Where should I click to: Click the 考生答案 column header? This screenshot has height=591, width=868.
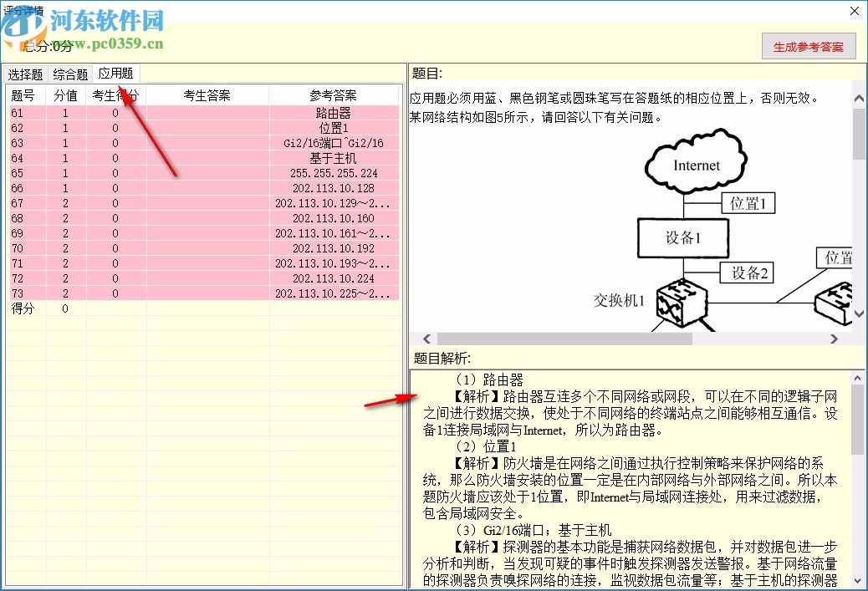click(207, 95)
